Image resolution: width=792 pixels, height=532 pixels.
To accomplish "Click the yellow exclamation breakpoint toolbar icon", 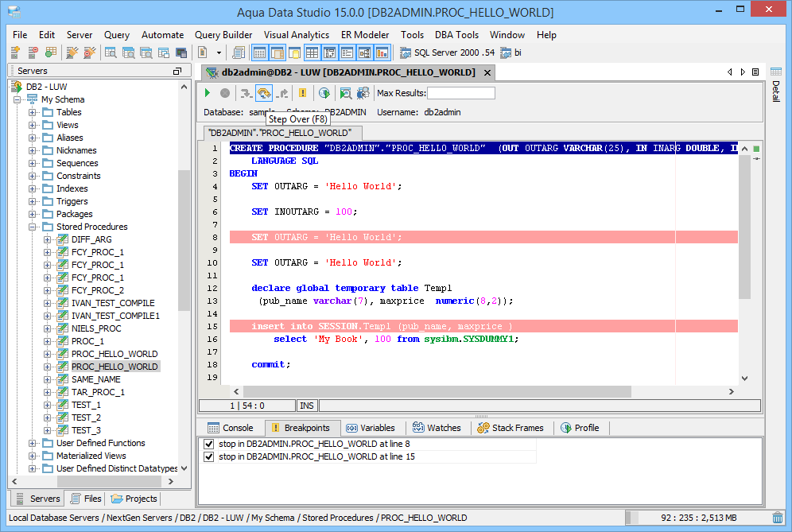I will point(302,93).
